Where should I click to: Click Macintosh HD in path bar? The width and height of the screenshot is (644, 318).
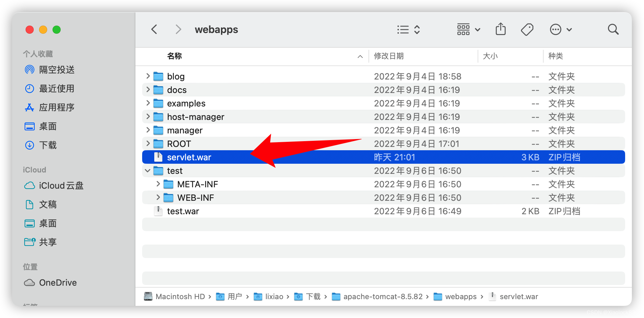(174, 296)
